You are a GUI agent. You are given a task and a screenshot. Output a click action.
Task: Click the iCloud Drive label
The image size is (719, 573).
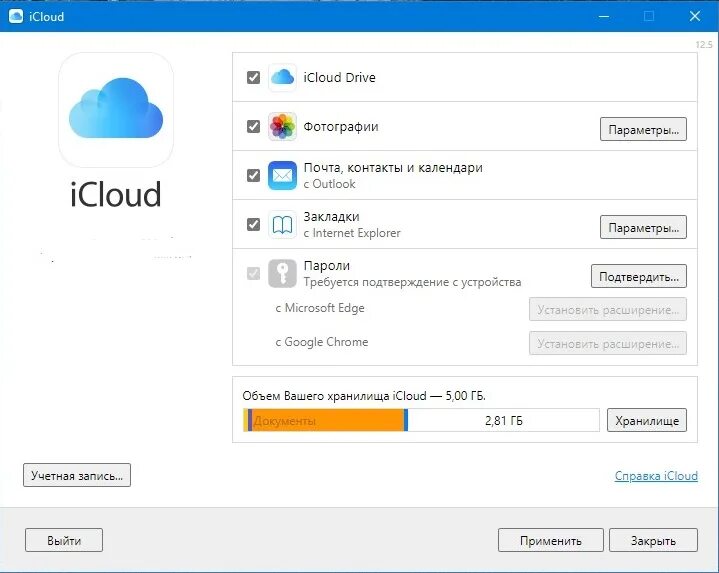pyautogui.click(x=339, y=77)
